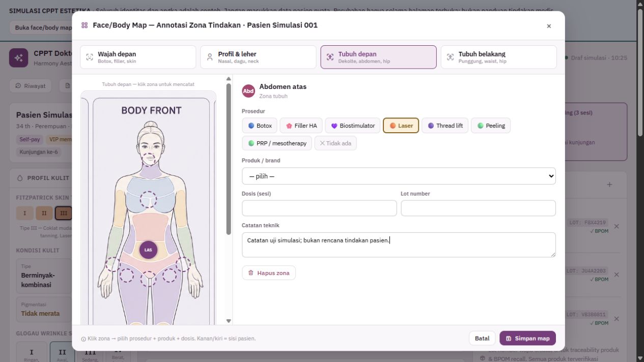Click the right thigh zone circle on figure
Screen dimensions: 644x362
(170, 276)
